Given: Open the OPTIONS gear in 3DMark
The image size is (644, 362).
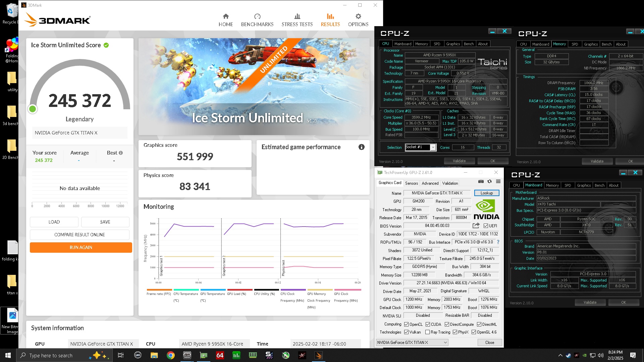Looking at the screenshot, I should tap(358, 20).
